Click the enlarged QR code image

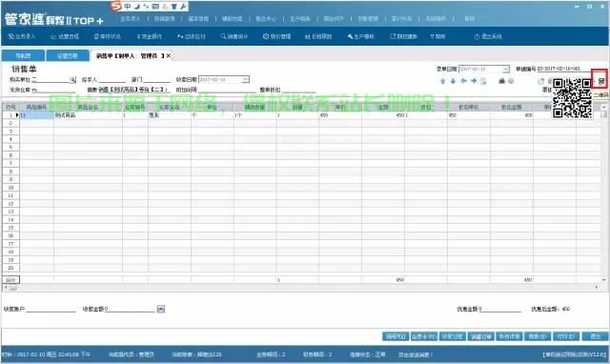coord(572,98)
